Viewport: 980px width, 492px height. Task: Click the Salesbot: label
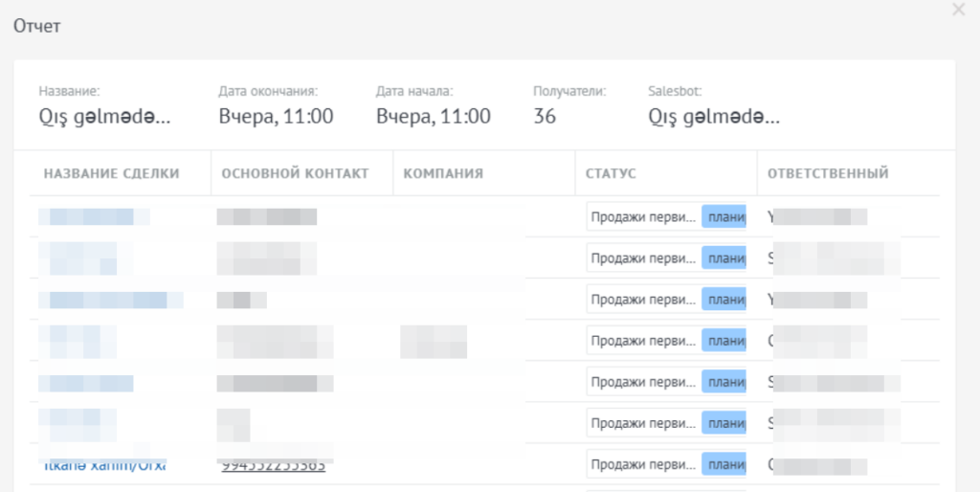[x=675, y=91]
